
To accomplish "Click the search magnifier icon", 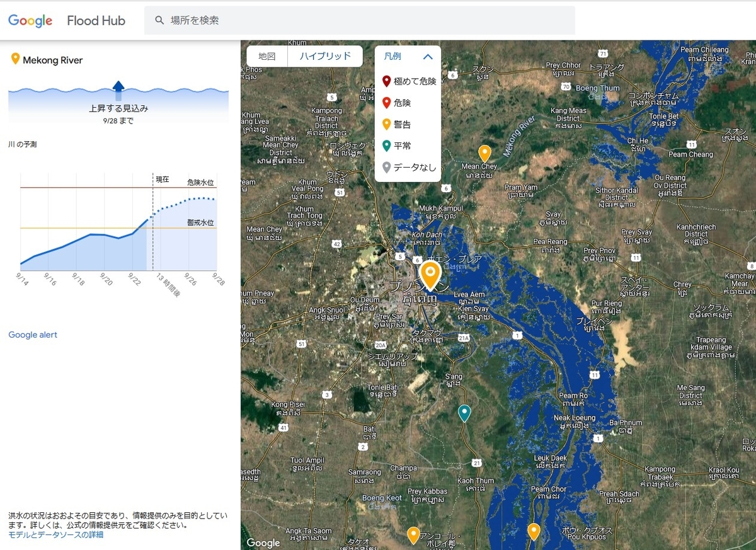I will [159, 20].
